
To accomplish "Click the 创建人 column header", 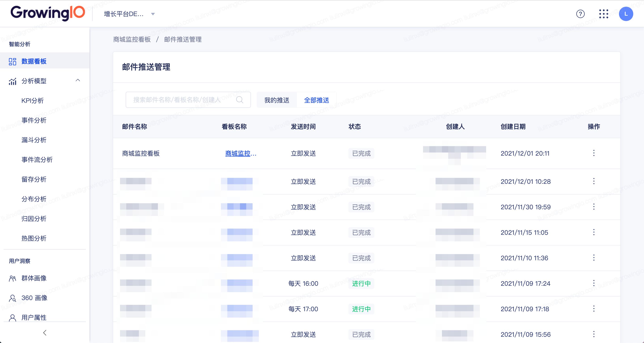I will pos(455,127).
